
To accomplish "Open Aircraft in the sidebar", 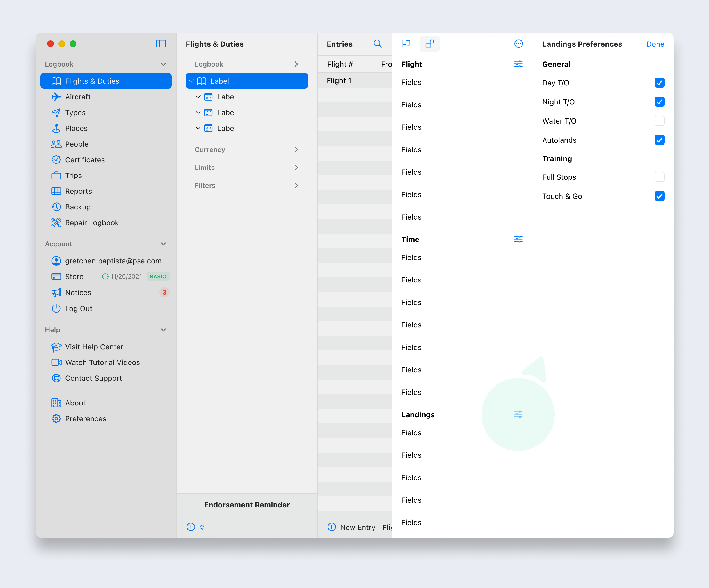I will tap(78, 97).
